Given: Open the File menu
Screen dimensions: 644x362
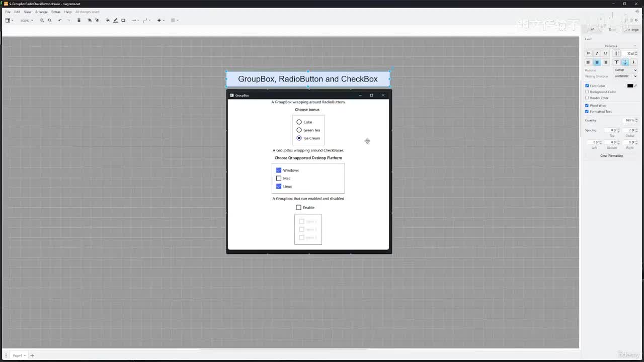Looking at the screenshot, I should coord(8,12).
